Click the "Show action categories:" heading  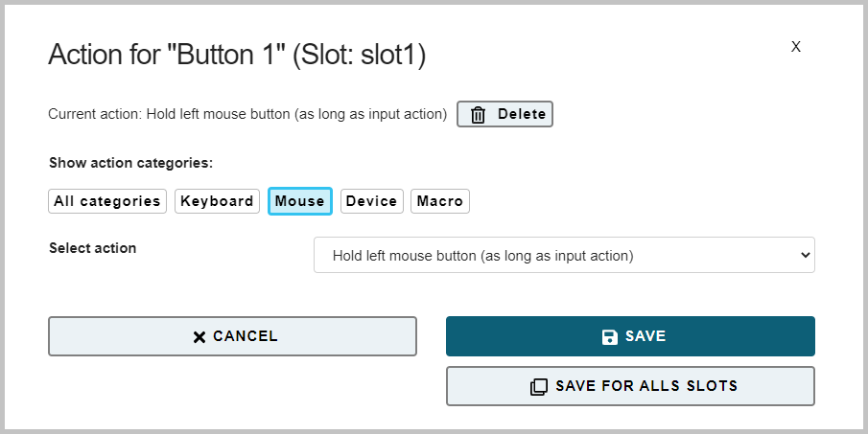pyautogui.click(x=130, y=163)
